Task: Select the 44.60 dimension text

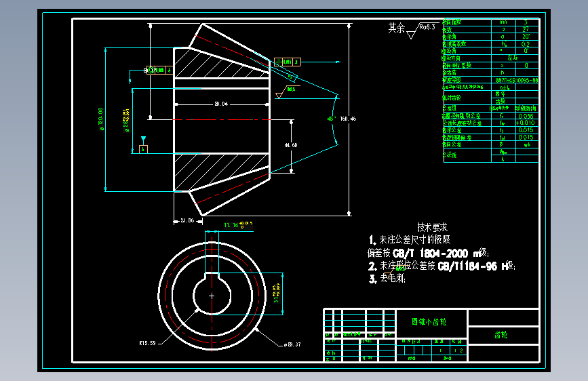Action: tap(291, 145)
